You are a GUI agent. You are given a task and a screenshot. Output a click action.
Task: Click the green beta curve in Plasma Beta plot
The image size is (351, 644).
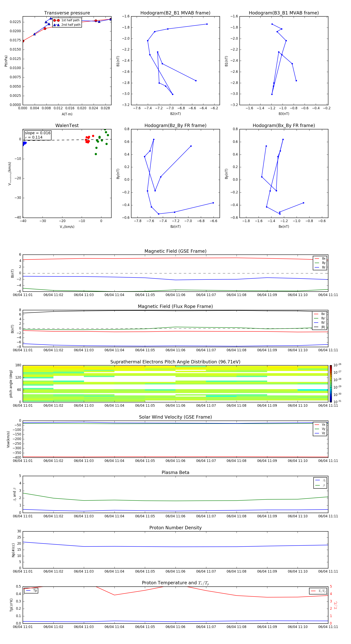click(175, 501)
